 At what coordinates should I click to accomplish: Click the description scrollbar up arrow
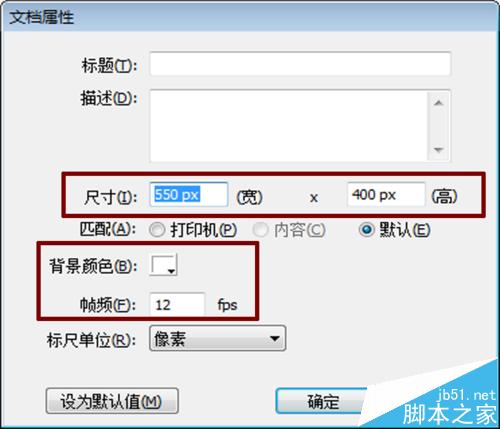(x=438, y=103)
